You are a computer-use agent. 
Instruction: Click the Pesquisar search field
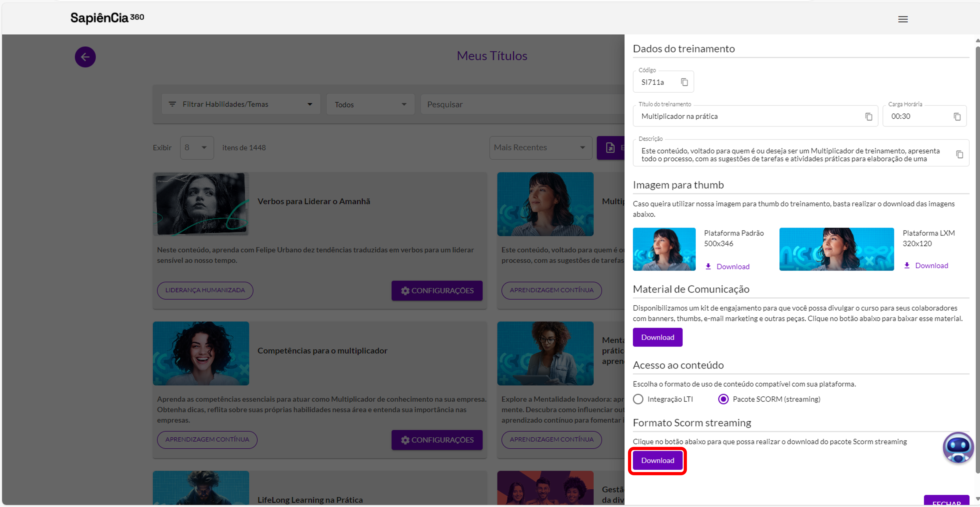(x=522, y=104)
